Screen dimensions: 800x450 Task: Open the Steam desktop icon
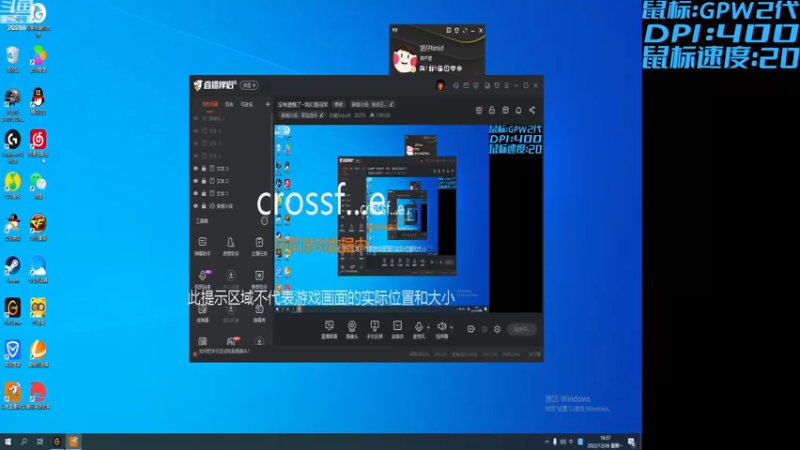coord(13,269)
